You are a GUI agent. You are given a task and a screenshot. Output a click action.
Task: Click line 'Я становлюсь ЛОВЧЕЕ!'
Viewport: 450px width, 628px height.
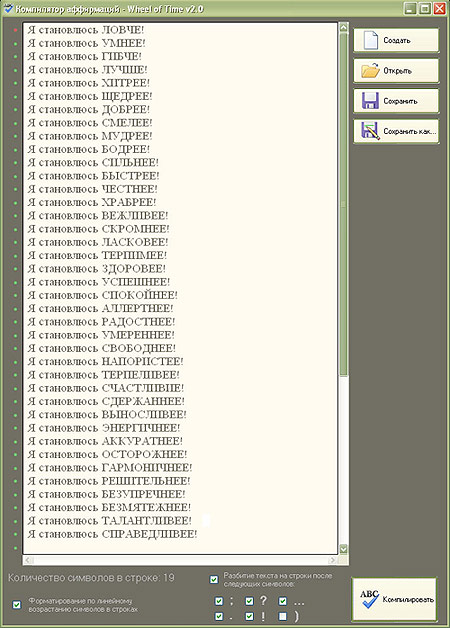click(x=86, y=30)
